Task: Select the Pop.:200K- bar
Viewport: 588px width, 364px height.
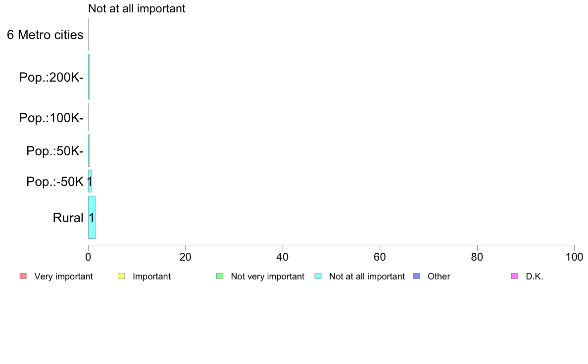Action: pyautogui.click(x=89, y=77)
